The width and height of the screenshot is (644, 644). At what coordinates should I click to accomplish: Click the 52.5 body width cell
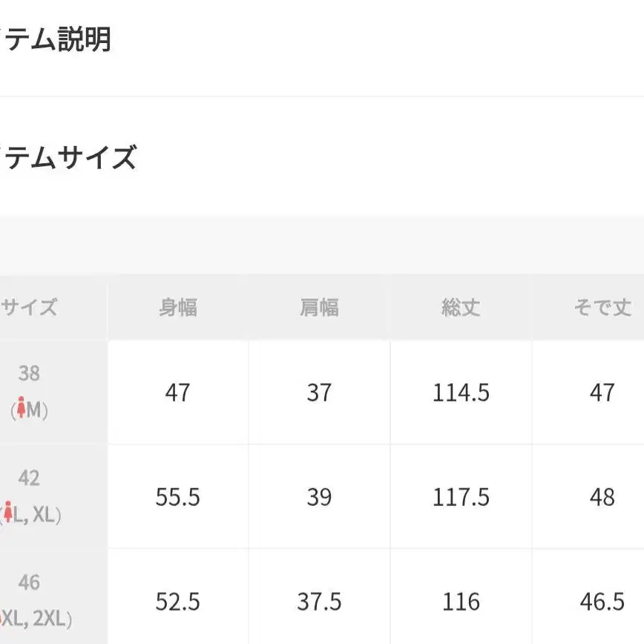coord(178,602)
